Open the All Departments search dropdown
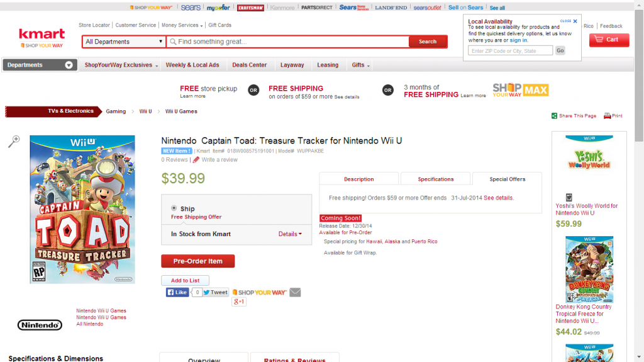Image resolution: width=644 pixels, height=362 pixels. [x=124, y=42]
